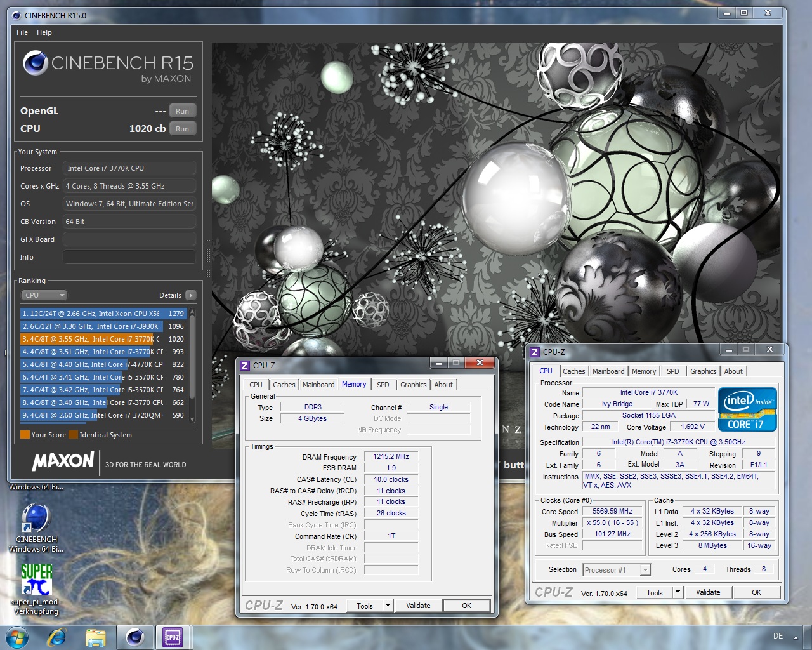Open Windows Explorer folder in taskbar
Screen dimensions: 812x650
(x=95, y=637)
